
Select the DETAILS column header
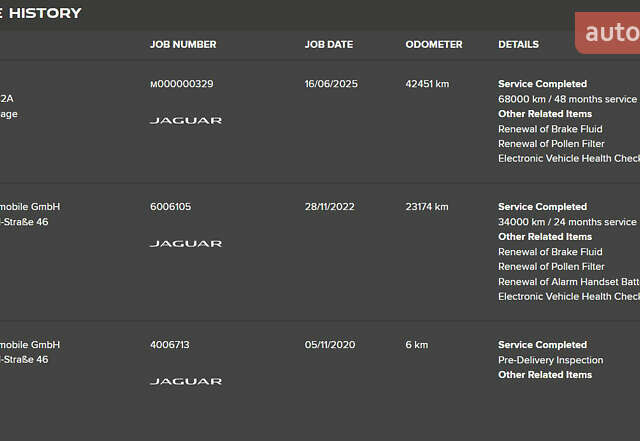click(x=518, y=45)
